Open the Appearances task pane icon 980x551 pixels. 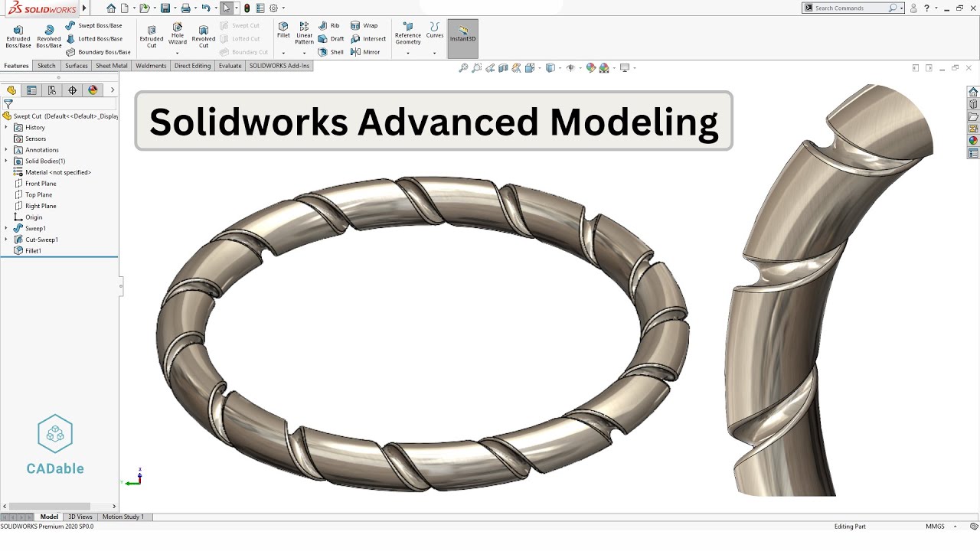tap(973, 141)
